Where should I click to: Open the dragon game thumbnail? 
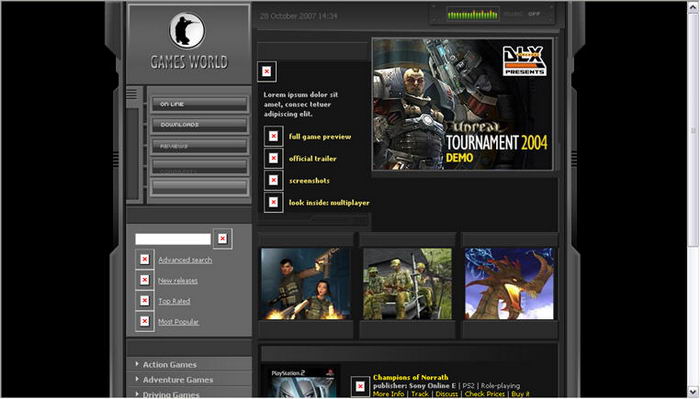[x=509, y=284]
